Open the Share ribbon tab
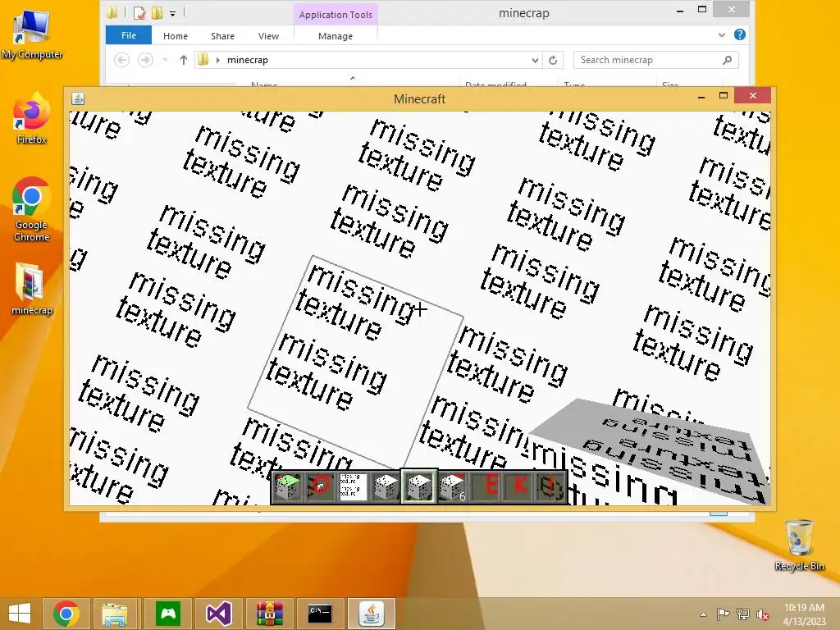The width and height of the screenshot is (840, 630). [222, 36]
